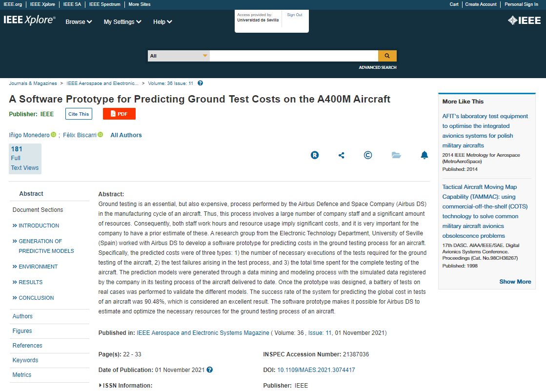Image resolution: width=546 pixels, height=392 pixels.
Task: Click the share icon
Action: click(x=342, y=155)
